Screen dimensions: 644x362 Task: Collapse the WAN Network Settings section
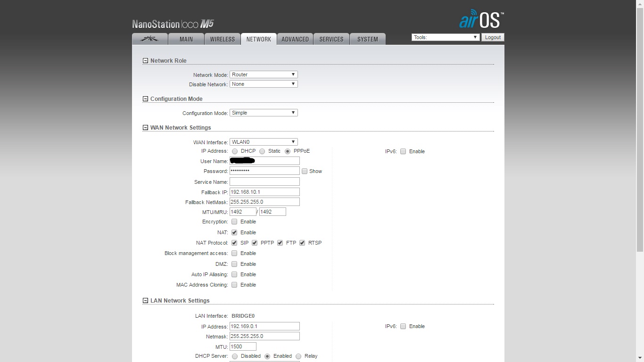(x=145, y=128)
